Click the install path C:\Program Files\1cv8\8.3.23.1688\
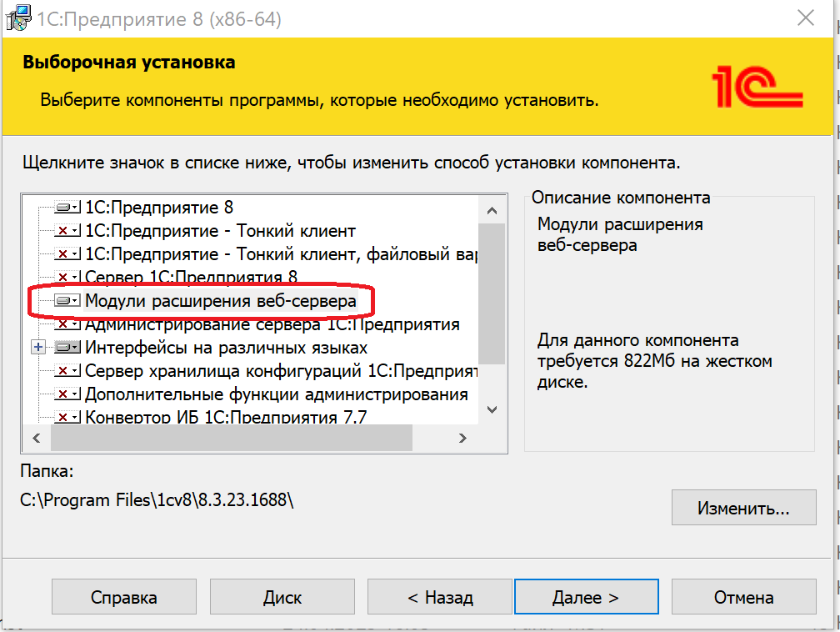The width and height of the screenshot is (840, 632). pos(157,499)
